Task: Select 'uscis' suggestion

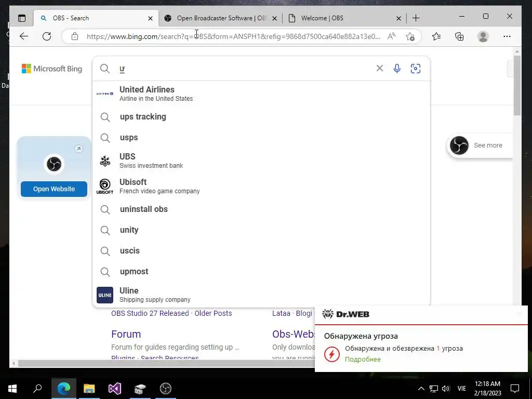Action: 261,251
